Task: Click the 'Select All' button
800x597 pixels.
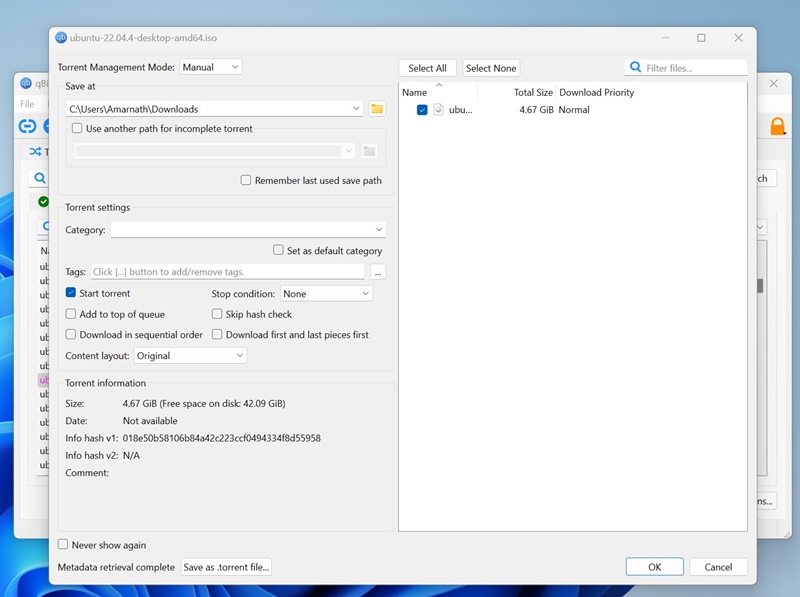Action: [428, 68]
